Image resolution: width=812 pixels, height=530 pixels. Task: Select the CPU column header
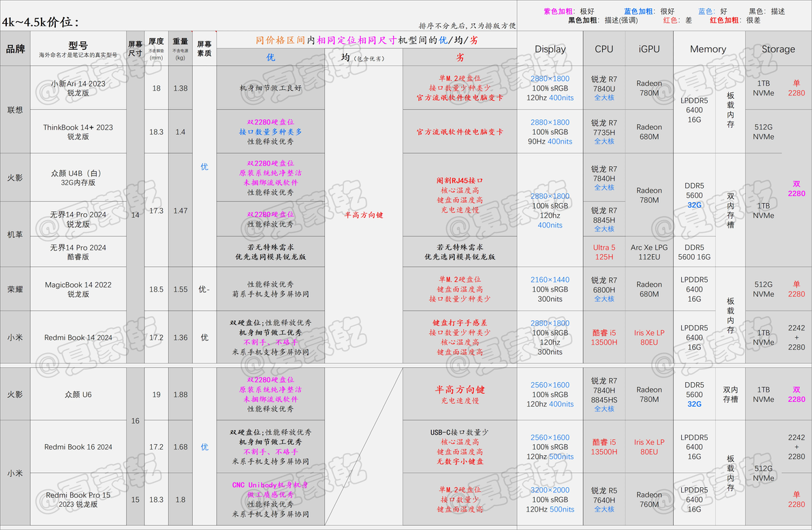click(x=604, y=48)
